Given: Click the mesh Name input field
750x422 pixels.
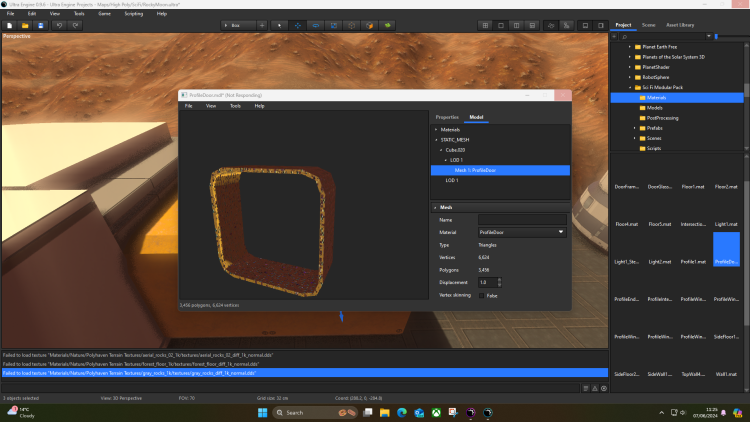Looking at the screenshot, I should point(522,219).
